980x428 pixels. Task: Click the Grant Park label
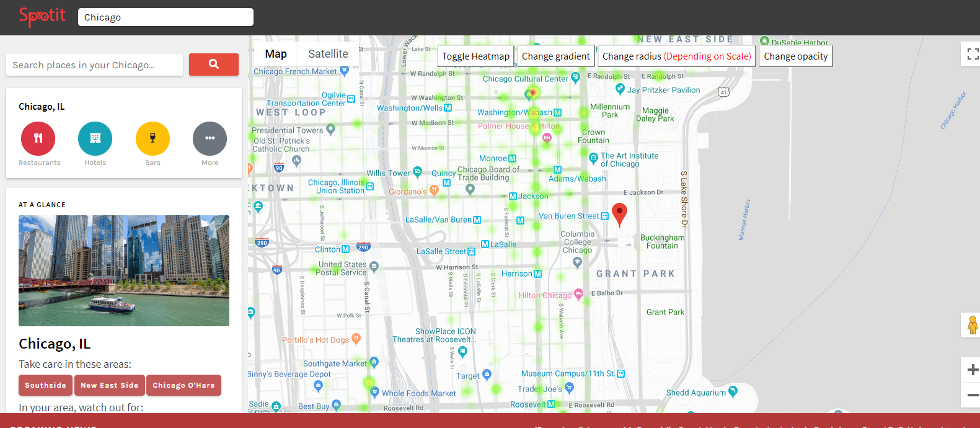[665, 312]
